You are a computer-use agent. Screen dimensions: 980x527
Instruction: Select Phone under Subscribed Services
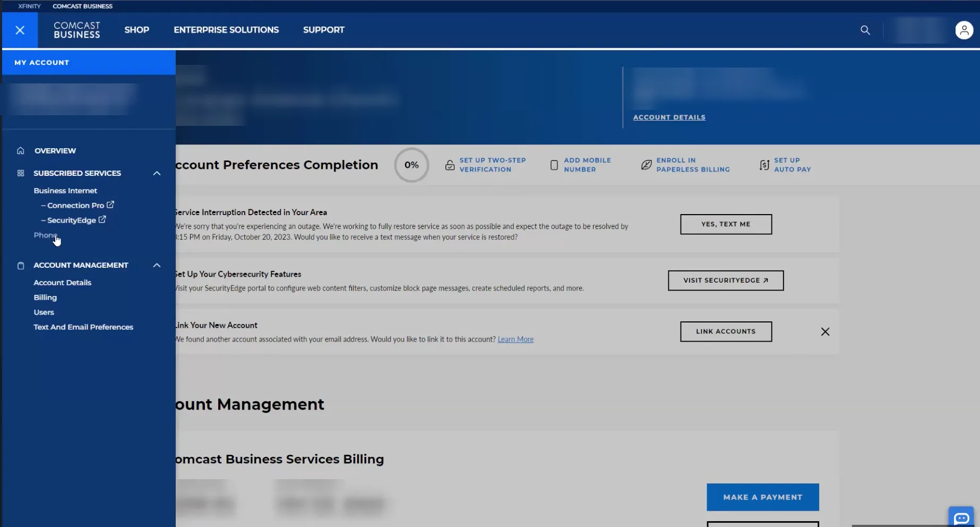pos(45,235)
